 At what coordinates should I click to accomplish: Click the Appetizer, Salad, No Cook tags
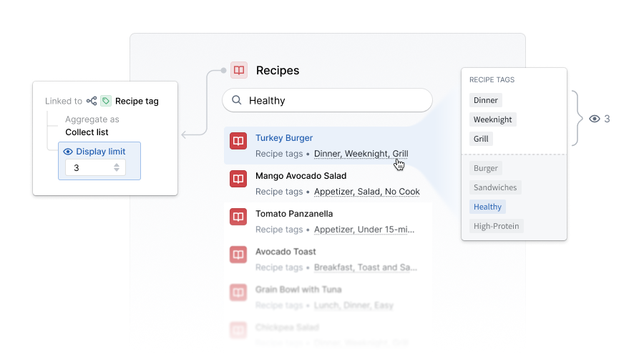(367, 192)
